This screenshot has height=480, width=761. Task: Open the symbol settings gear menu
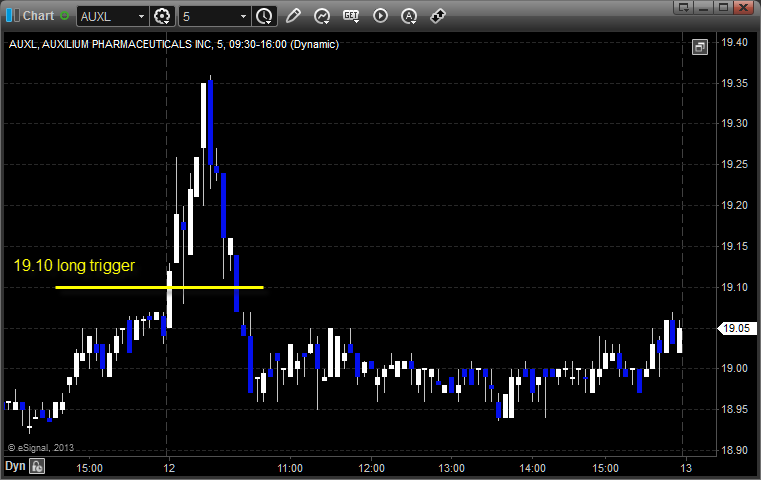pos(162,17)
